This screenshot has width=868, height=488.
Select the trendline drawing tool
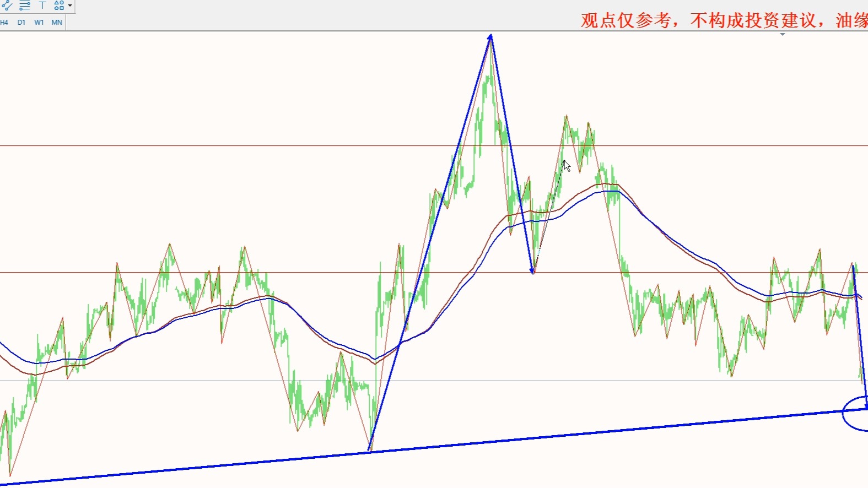click(x=7, y=6)
